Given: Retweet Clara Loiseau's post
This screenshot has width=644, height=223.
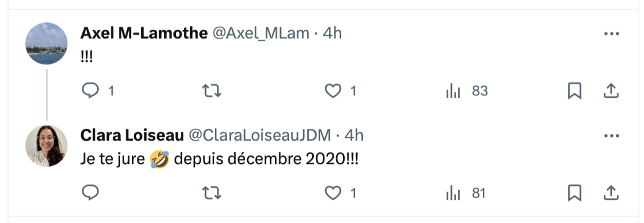Looking at the screenshot, I should tap(212, 193).
